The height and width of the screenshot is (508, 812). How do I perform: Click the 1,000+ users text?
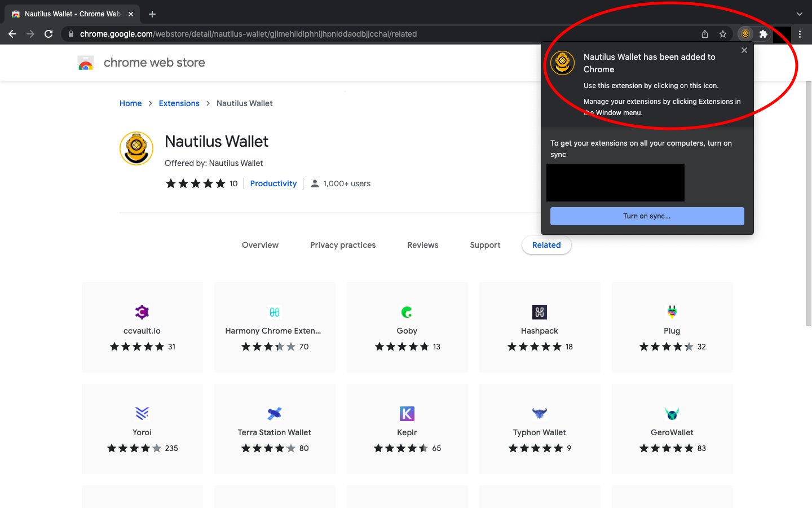[x=347, y=183]
